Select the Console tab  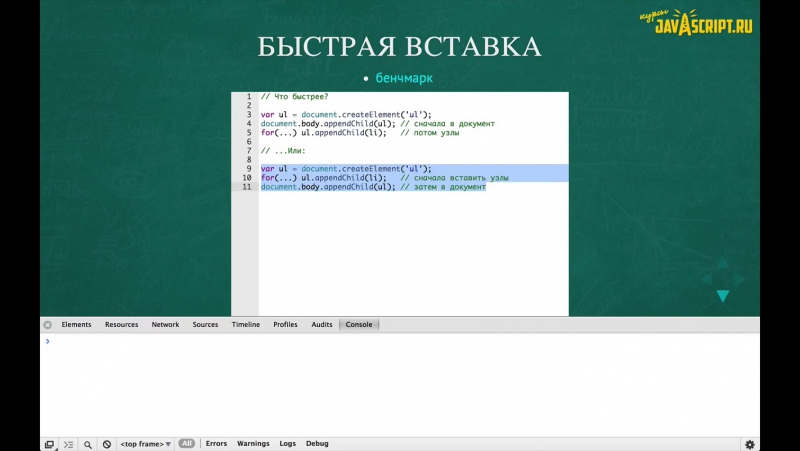pyautogui.click(x=359, y=324)
